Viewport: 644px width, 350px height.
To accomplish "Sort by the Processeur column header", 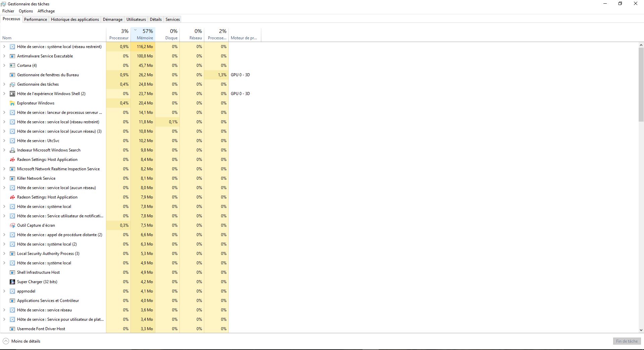I will click(x=118, y=35).
